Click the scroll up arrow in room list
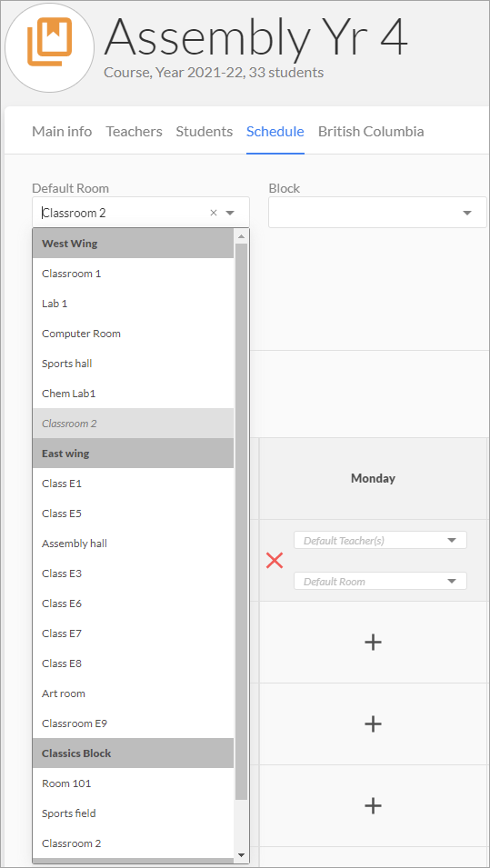Viewport: 490px width, 868px height. (241, 236)
